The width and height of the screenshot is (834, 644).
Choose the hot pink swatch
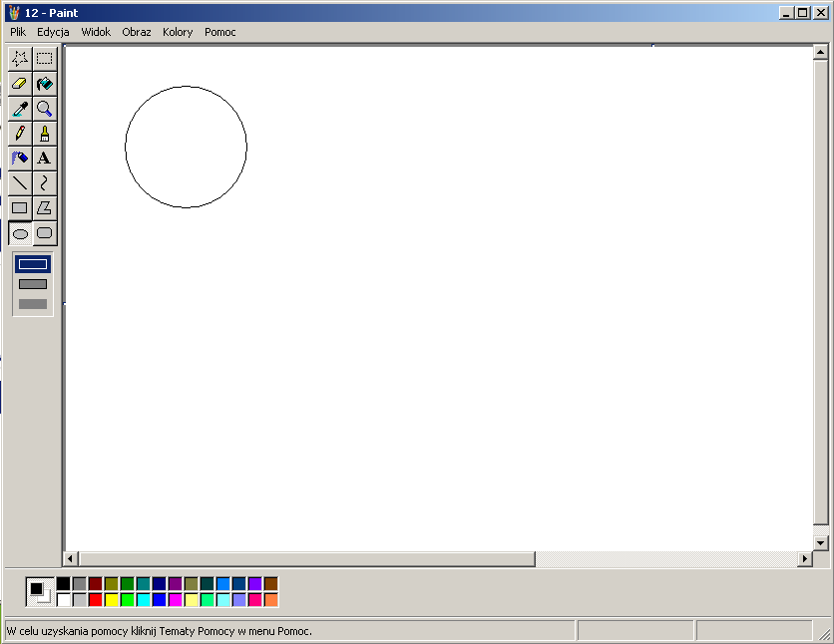[254, 600]
